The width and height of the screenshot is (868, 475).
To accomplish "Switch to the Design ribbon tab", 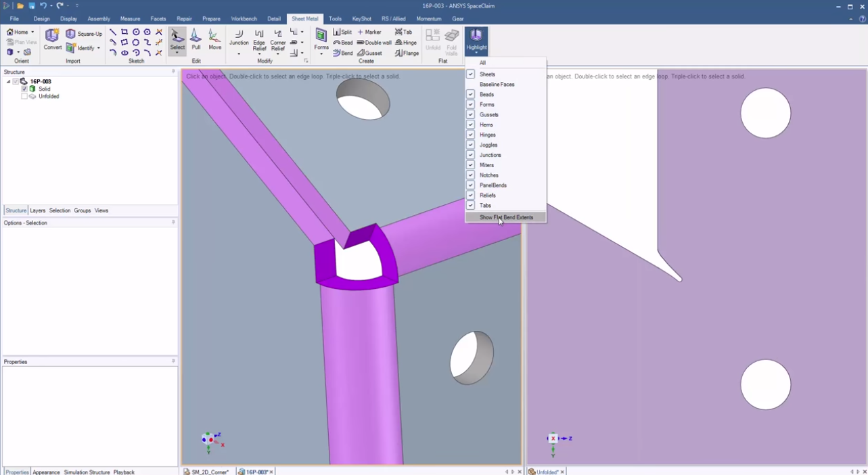I will (x=42, y=19).
